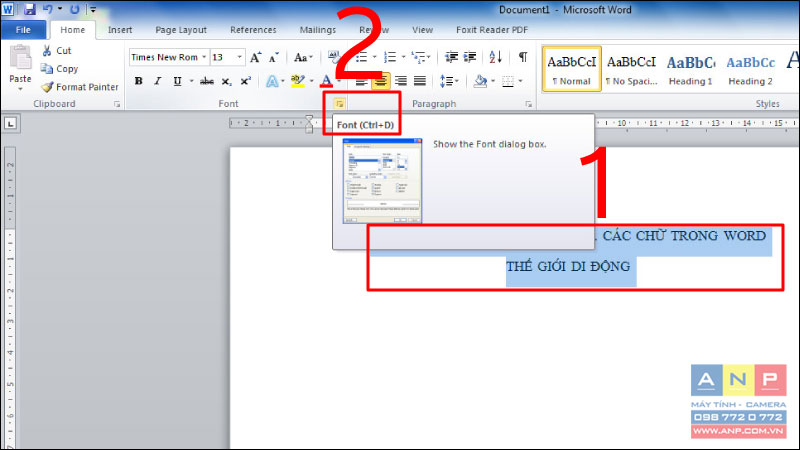Toggle Italic formatting
Screen dimensions: 800x450
pyautogui.click(x=158, y=81)
